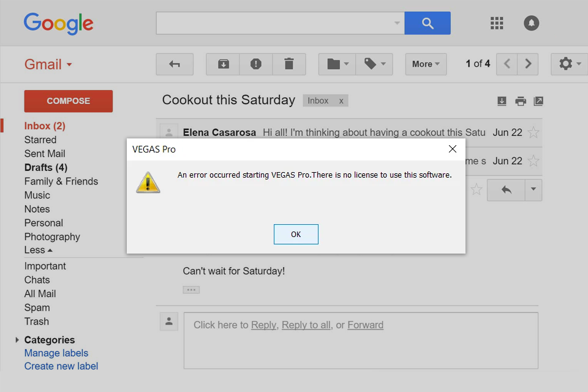This screenshot has height=392, width=588.
Task: Click the Reply to all link
Action: [306, 325]
